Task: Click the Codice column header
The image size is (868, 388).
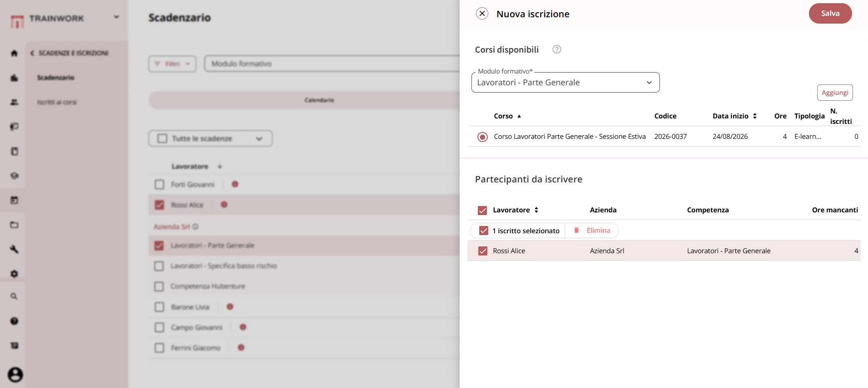Action: tap(665, 116)
